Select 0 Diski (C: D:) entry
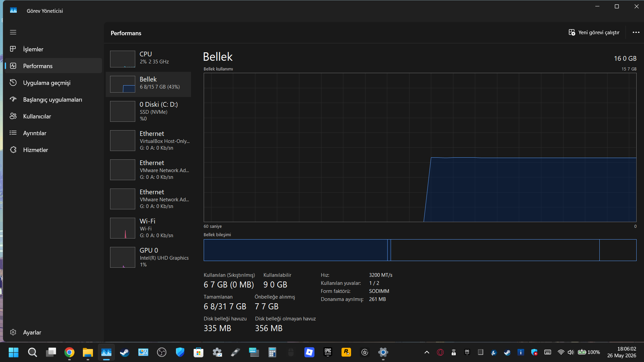Screen dimensions: 644x362 (148, 111)
